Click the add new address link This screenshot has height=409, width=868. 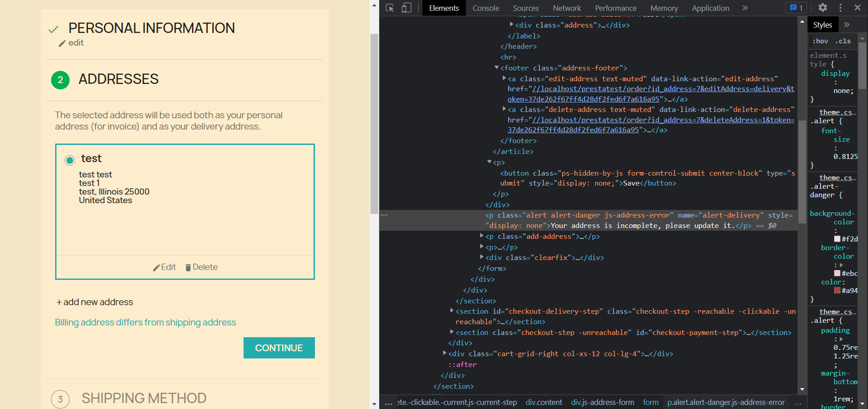pyautogui.click(x=94, y=302)
